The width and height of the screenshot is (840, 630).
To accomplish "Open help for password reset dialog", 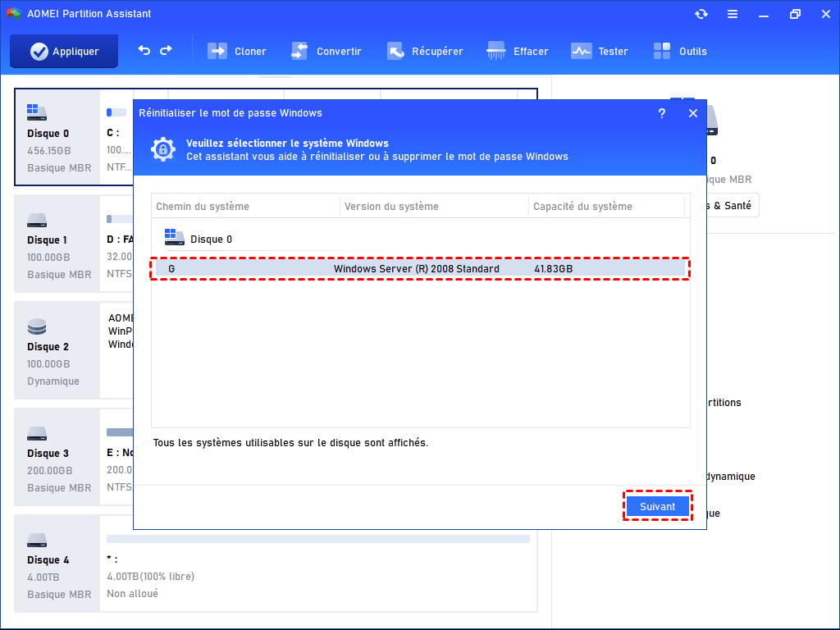I will click(x=662, y=113).
